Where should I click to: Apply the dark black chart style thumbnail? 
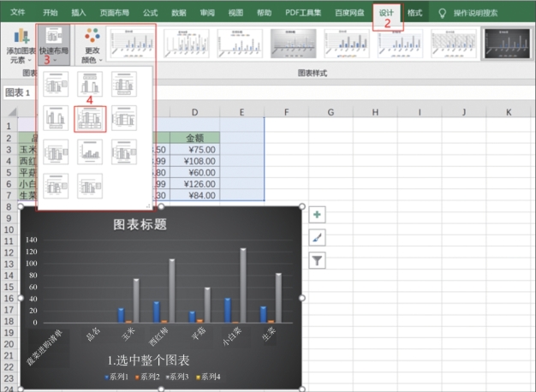pos(507,44)
